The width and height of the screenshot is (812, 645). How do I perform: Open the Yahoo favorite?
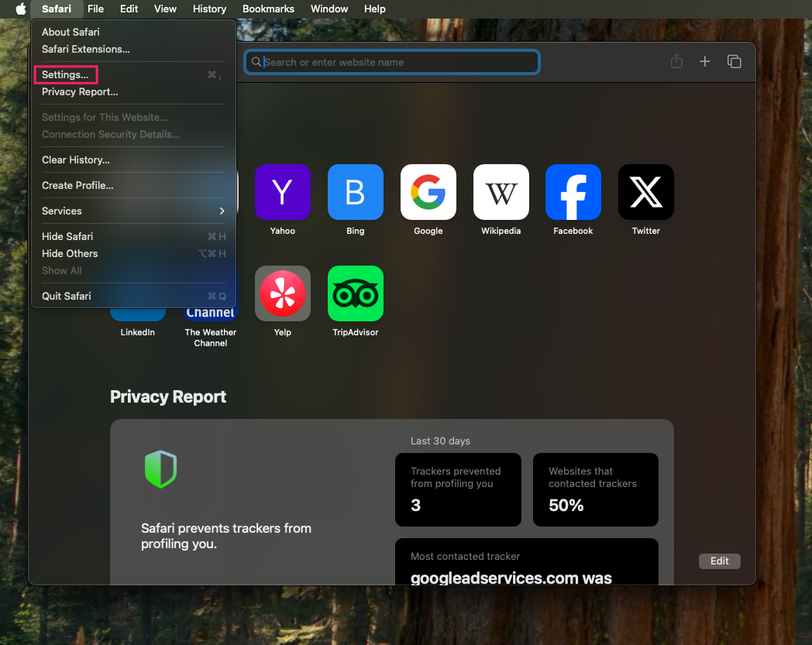click(x=282, y=192)
